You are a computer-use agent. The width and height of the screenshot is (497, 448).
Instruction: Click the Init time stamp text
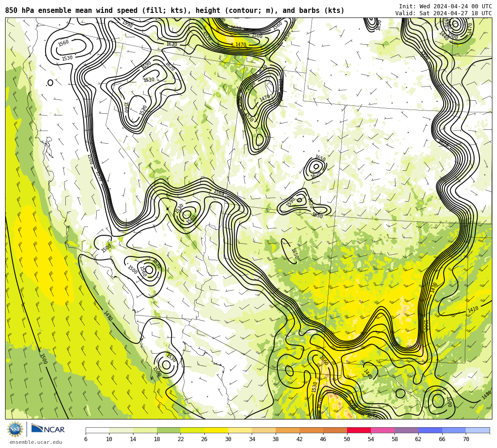click(445, 6)
